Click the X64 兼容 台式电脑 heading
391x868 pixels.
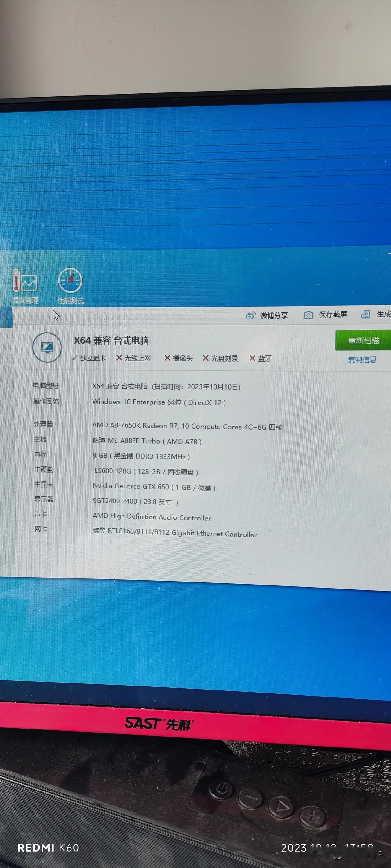tap(111, 341)
